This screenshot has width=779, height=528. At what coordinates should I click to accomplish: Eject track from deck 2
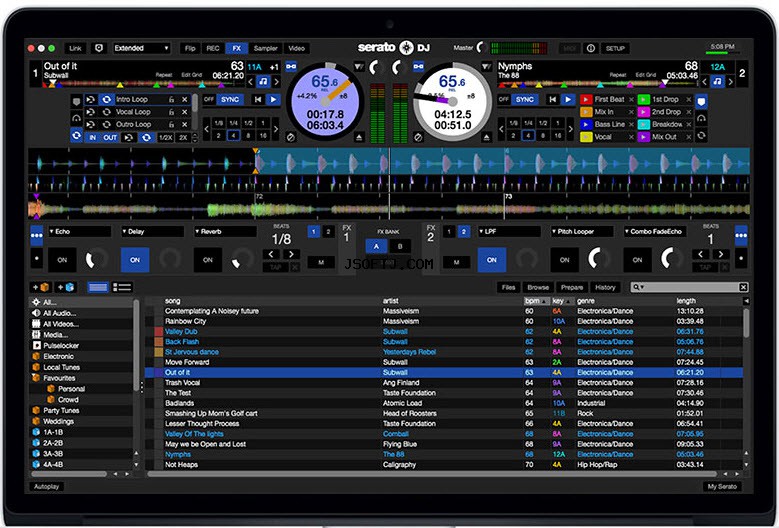tap(487, 137)
